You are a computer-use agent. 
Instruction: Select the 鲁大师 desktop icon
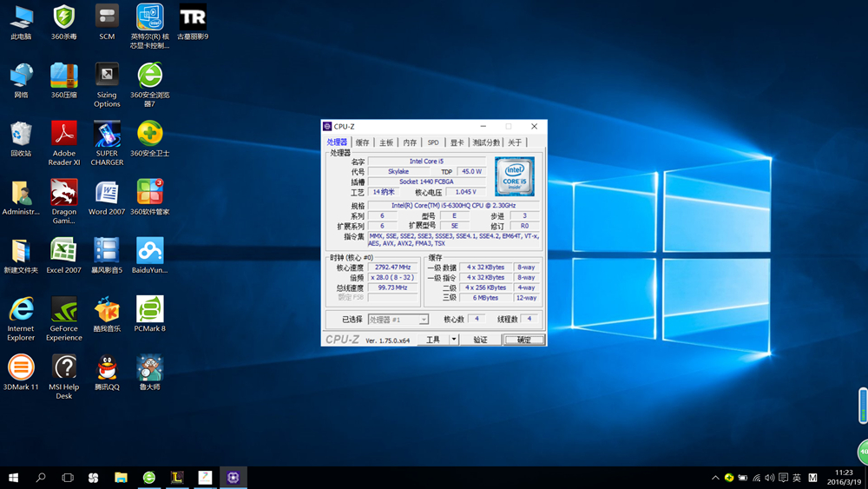[149, 368]
